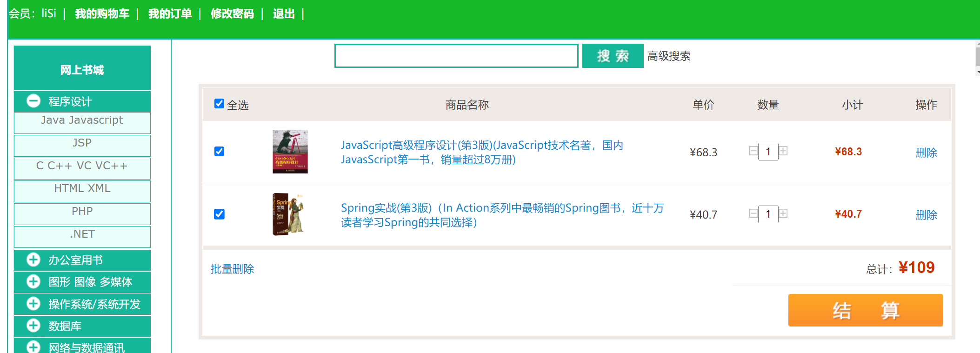Select the .NET subcategory
This screenshot has width=980, height=353.
82,237
